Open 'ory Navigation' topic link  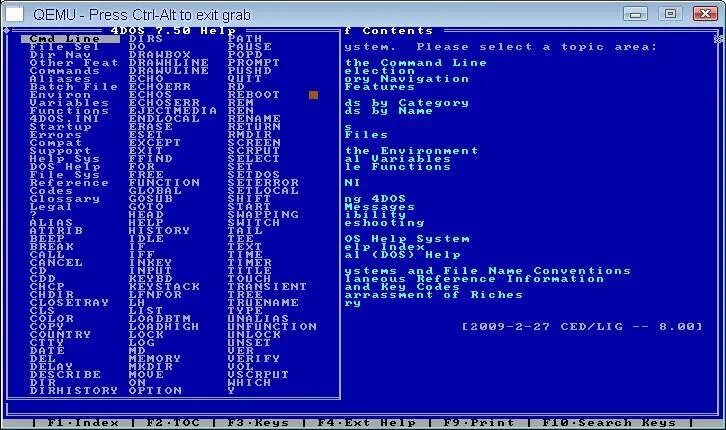[407, 79]
